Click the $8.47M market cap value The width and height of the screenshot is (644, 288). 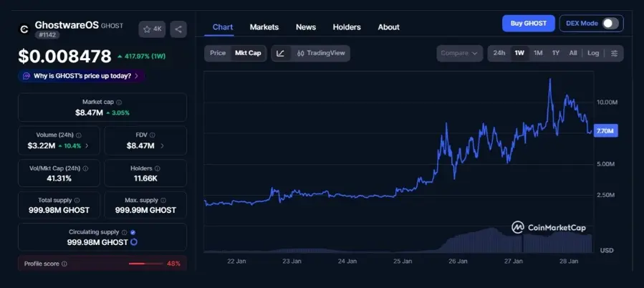(x=89, y=112)
